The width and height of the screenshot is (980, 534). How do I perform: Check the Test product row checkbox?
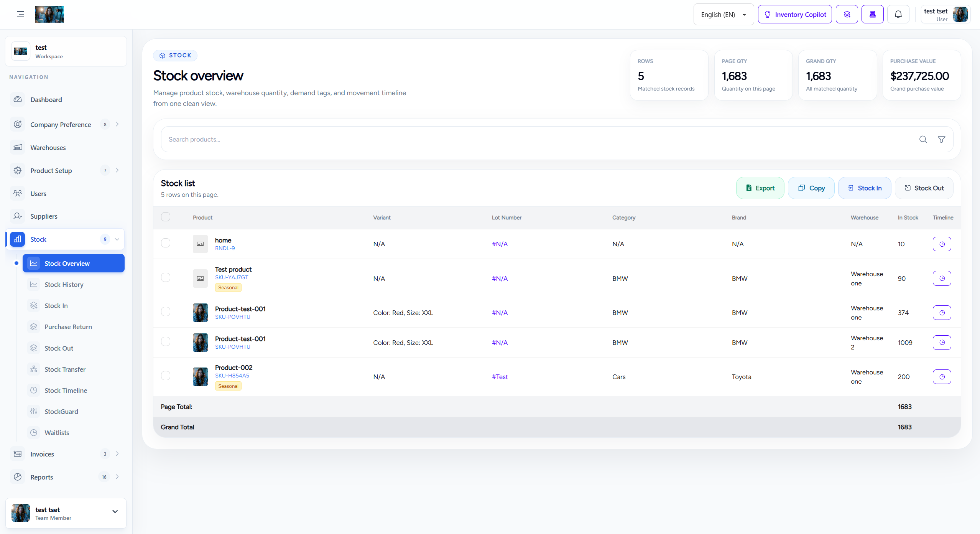[x=166, y=278]
